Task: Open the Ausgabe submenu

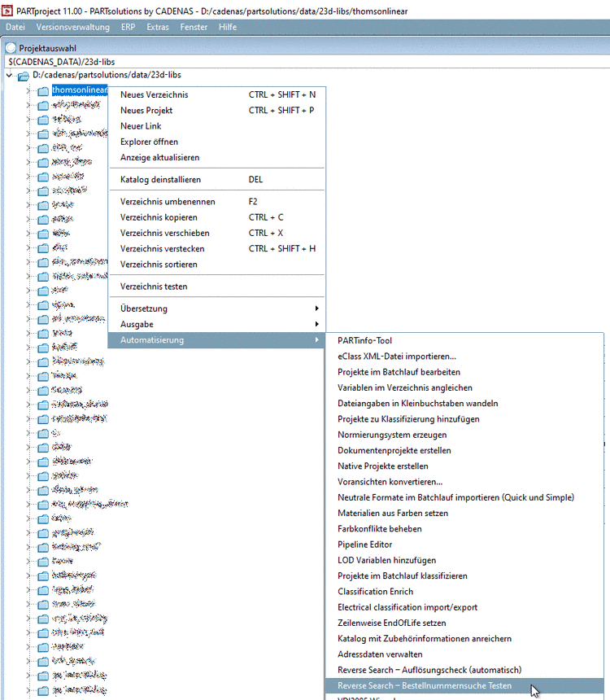Action: (217, 324)
